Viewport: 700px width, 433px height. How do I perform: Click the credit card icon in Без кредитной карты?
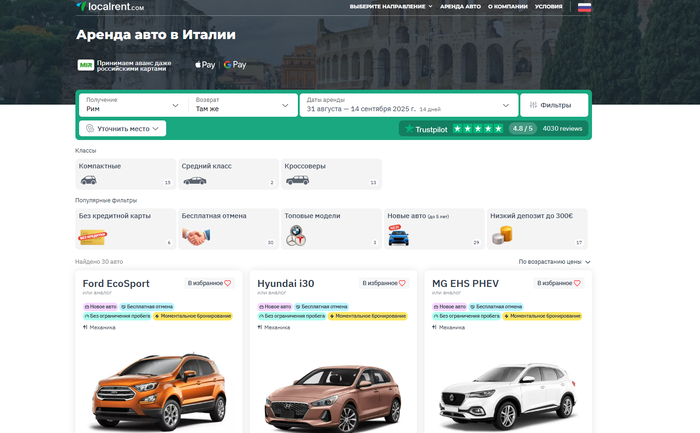point(92,237)
